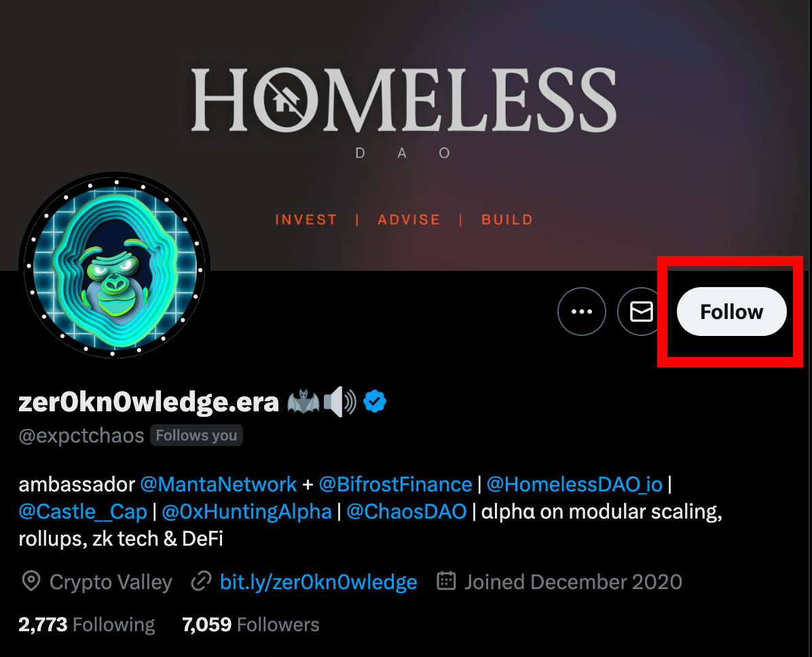Click the location pin icon
Image resolution: width=812 pixels, height=657 pixels.
point(31,582)
